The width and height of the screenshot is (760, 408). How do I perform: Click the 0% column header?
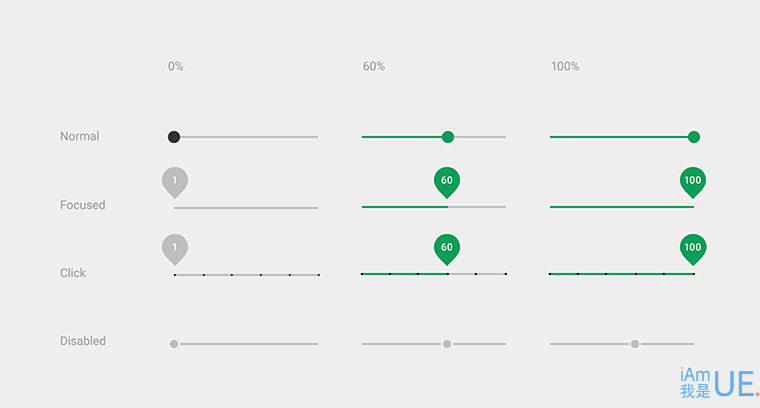pos(175,66)
